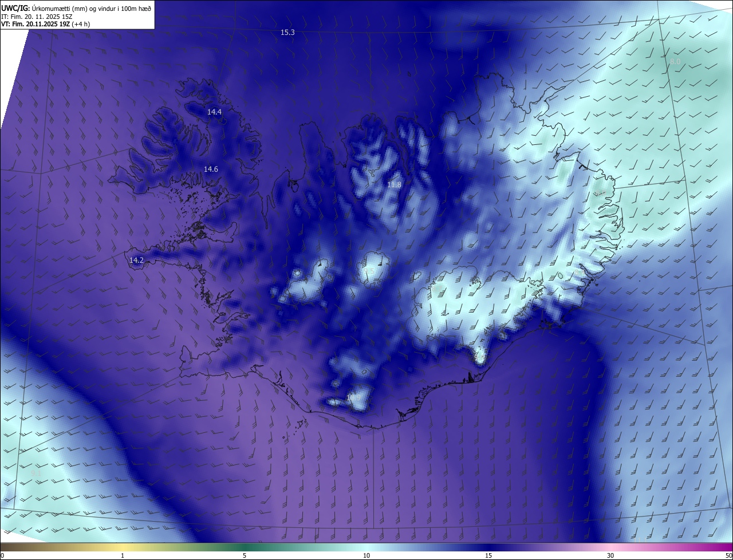The width and height of the screenshot is (733, 560).
Task: Click the 'VT: Fim. 20.11.2025 19Z (+4 h)' line
Action: pos(45,24)
